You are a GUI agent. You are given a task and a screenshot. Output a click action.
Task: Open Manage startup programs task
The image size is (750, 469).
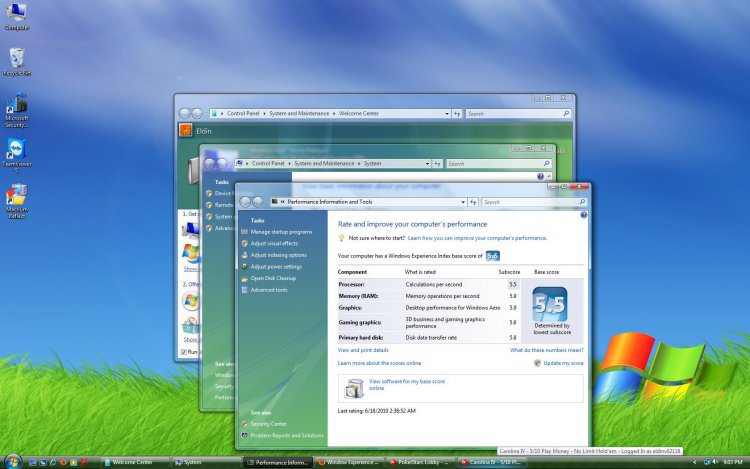281,232
